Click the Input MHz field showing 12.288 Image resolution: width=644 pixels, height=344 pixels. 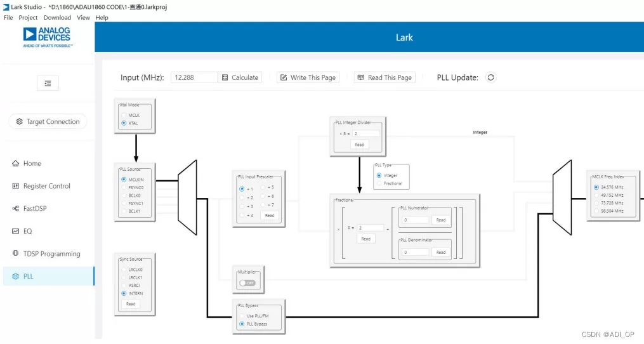point(194,77)
